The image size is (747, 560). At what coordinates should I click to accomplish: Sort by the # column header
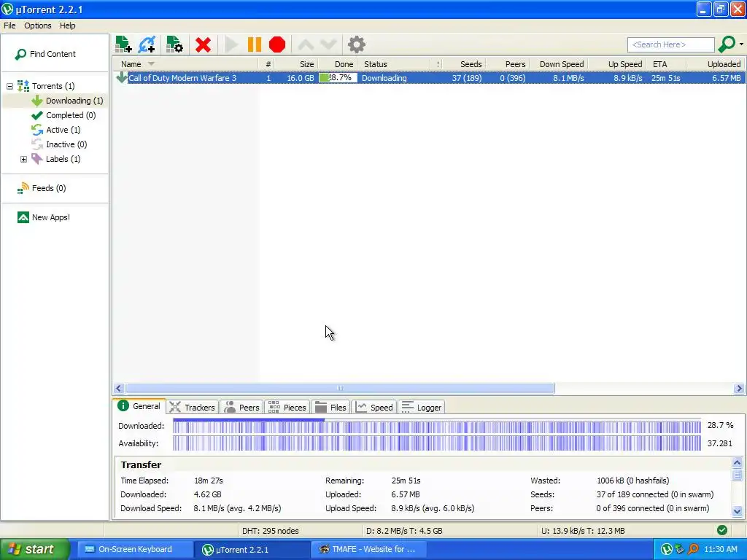tap(268, 64)
